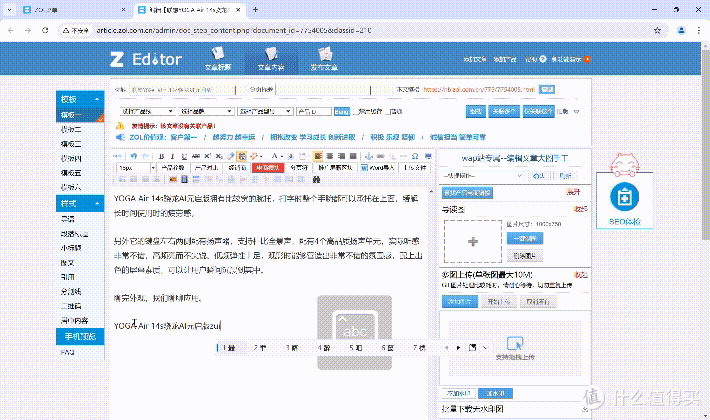Open the first product category select box
This screenshot has height=420, width=710.
147,111
